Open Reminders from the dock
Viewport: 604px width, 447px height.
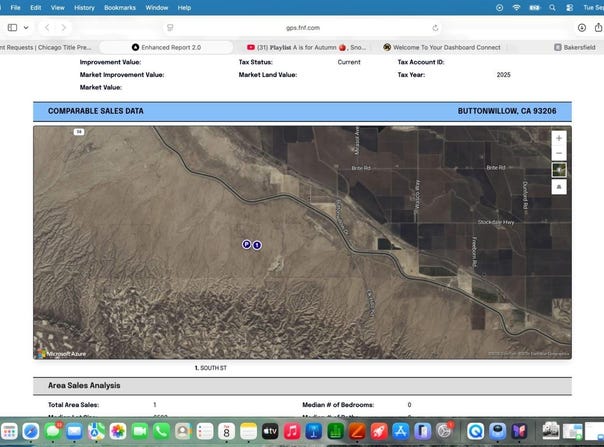[205, 431]
